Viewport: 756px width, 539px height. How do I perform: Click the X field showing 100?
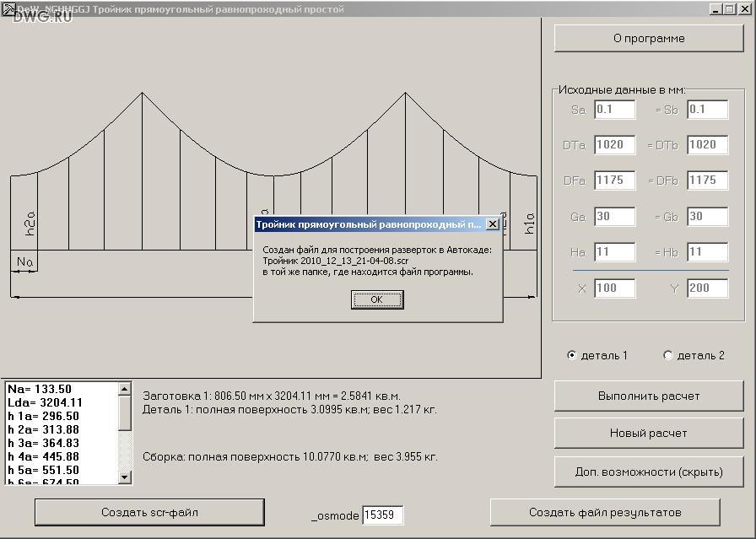(615, 288)
